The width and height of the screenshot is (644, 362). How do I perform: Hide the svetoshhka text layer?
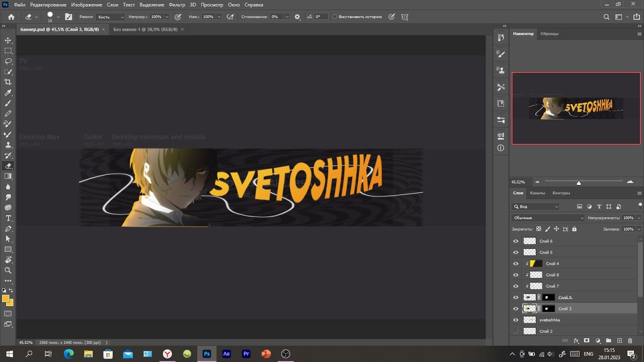(516, 320)
